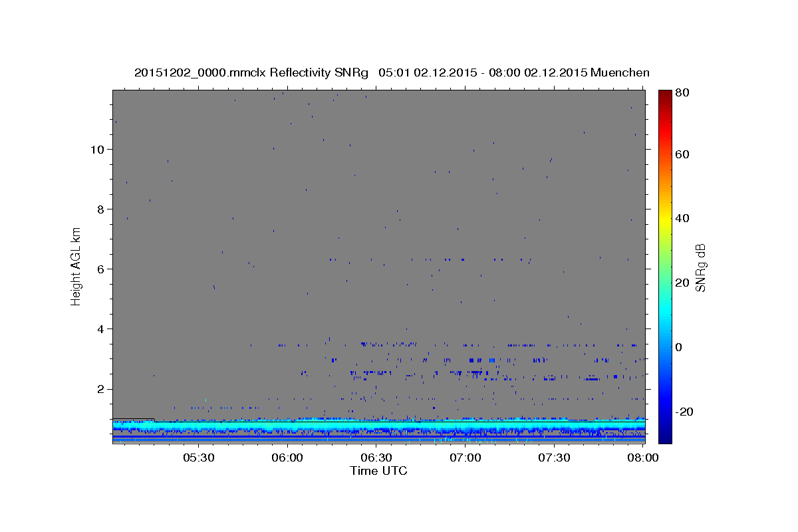Image resolution: width=798 pixels, height=532 pixels.
Task: Click the 07:00 time tick label
Action: point(465,458)
